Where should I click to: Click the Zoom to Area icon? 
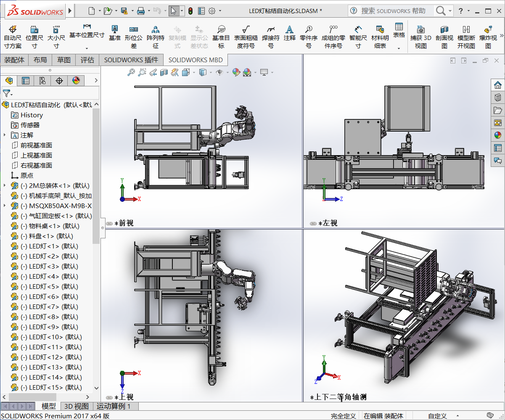142,72
